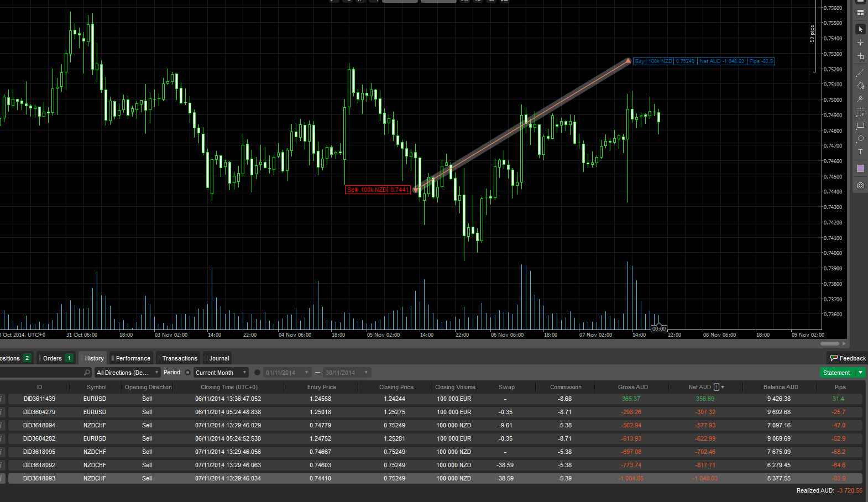Click the Feedback speech bubble button

click(x=848, y=358)
